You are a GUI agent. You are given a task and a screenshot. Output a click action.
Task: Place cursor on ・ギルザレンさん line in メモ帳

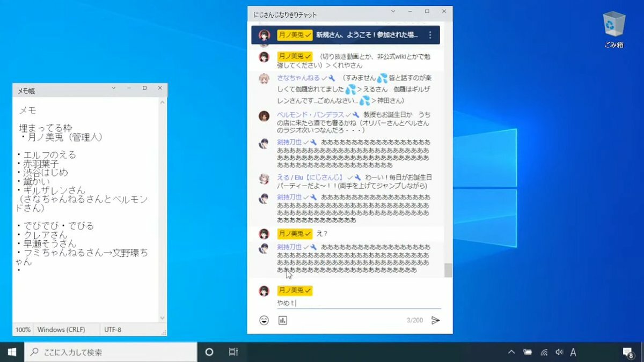coord(51,190)
